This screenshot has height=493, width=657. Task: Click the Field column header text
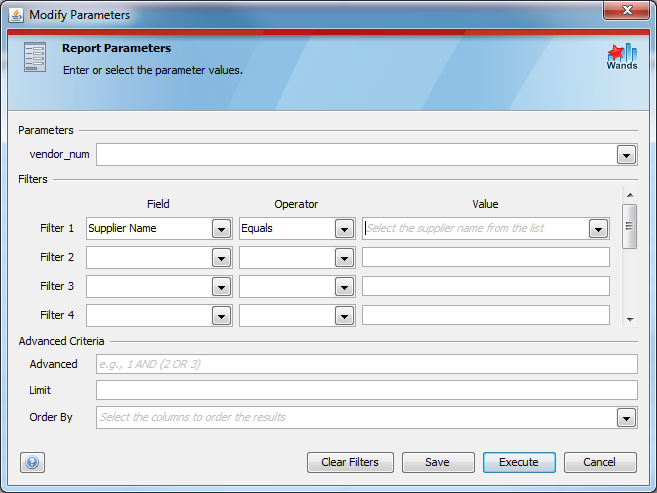tap(158, 204)
